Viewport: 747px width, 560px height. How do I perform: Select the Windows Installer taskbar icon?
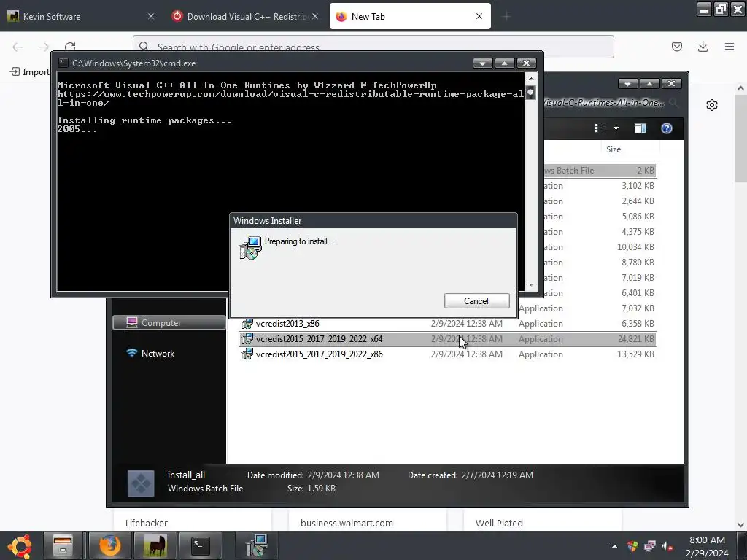click(256, 545)
